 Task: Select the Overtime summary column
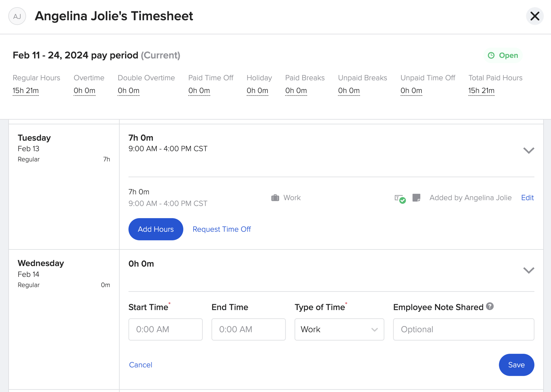(84, 90)
